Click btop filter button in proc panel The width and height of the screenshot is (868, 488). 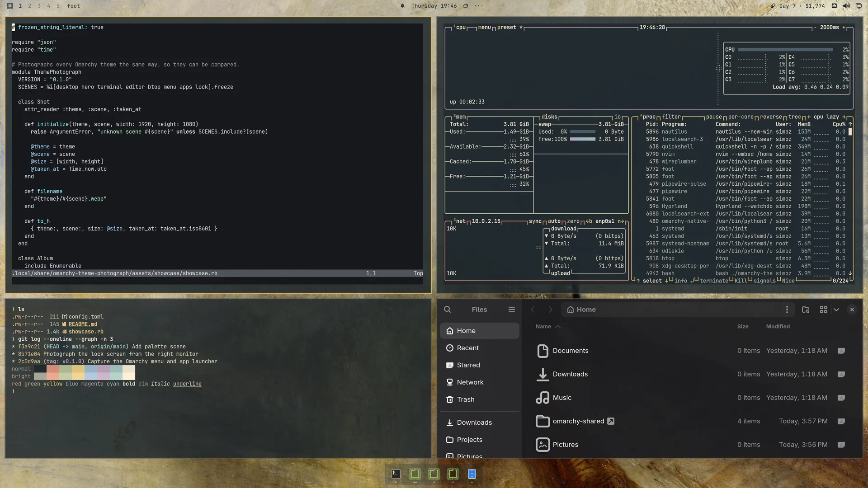pos(671,117)
